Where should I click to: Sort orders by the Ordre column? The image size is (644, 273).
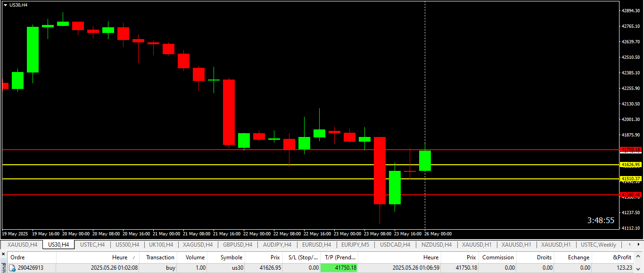tap(32, 257)
